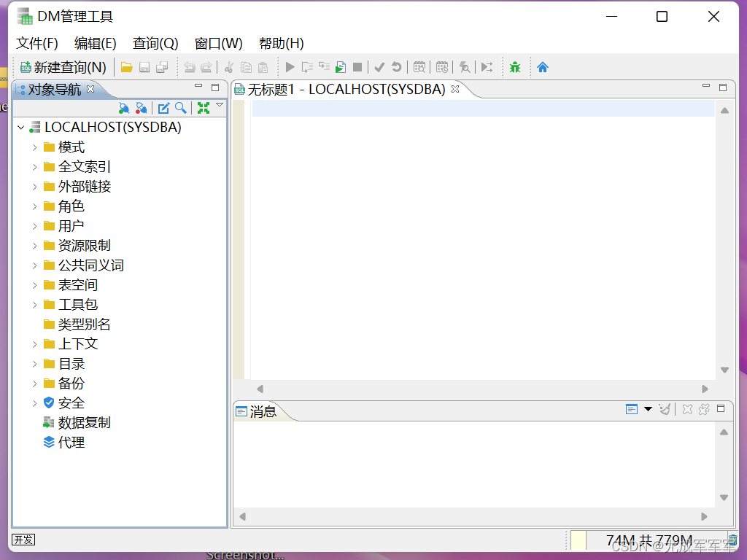This screenshot has width=747, height=560.
Task: Select the 备份 tree item
Action: [x=71, y=384]
